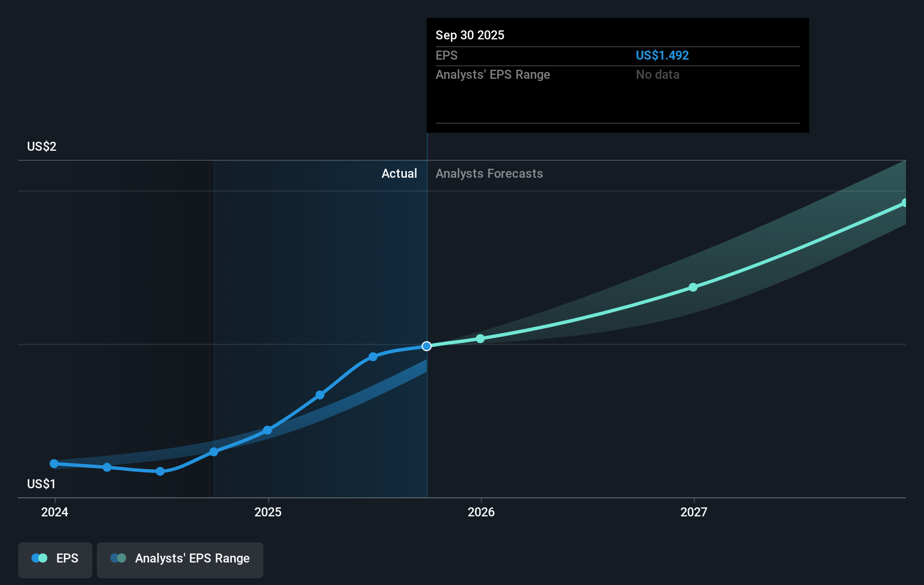The height and width of the screenshot is (585, 924).
Task: Click the 'Actual' label
Action: click(400, 173)
